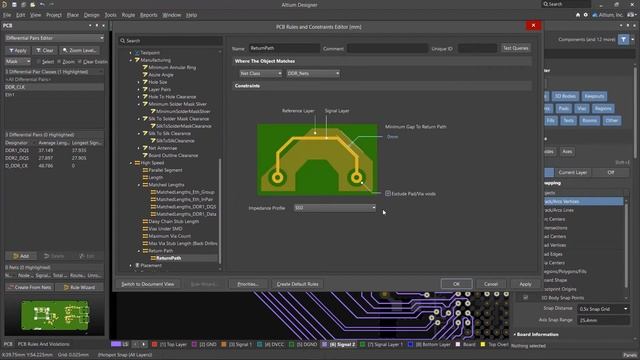Viewport: 640px width, 360px height.
Task: Open the DDR_Nets class dropdown
Action: coord(313,73)
